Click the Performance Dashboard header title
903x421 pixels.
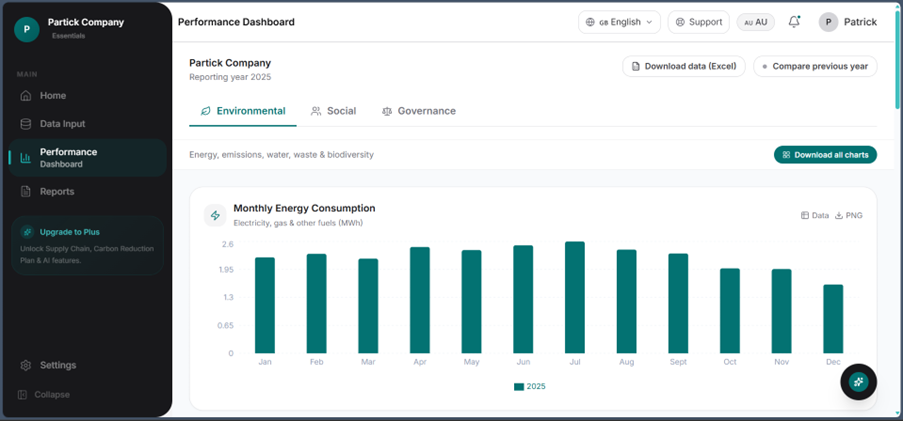[236, 22]
